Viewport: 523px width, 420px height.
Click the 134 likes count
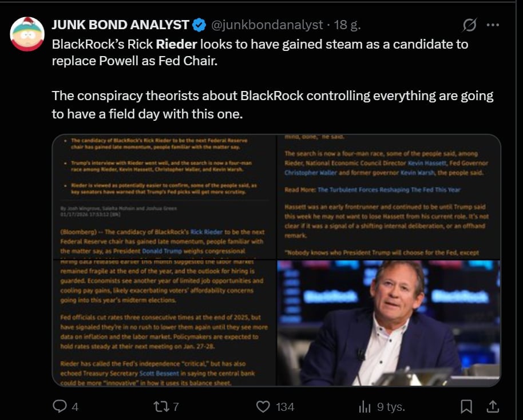tap(284, 407)
